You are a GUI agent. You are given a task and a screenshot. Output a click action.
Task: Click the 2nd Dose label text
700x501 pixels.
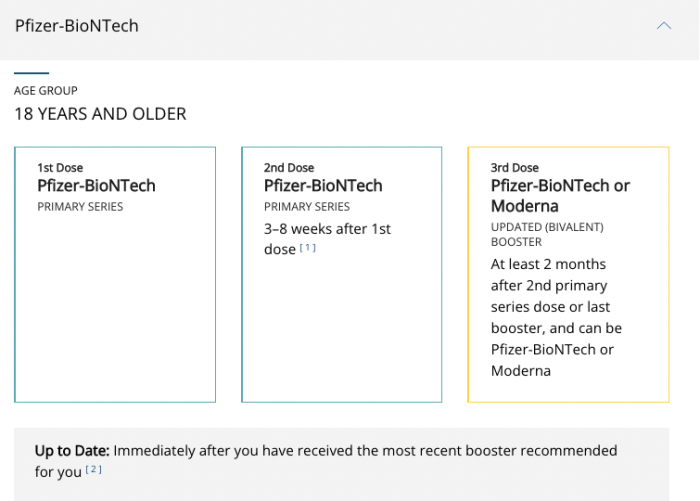click(289, 168)
